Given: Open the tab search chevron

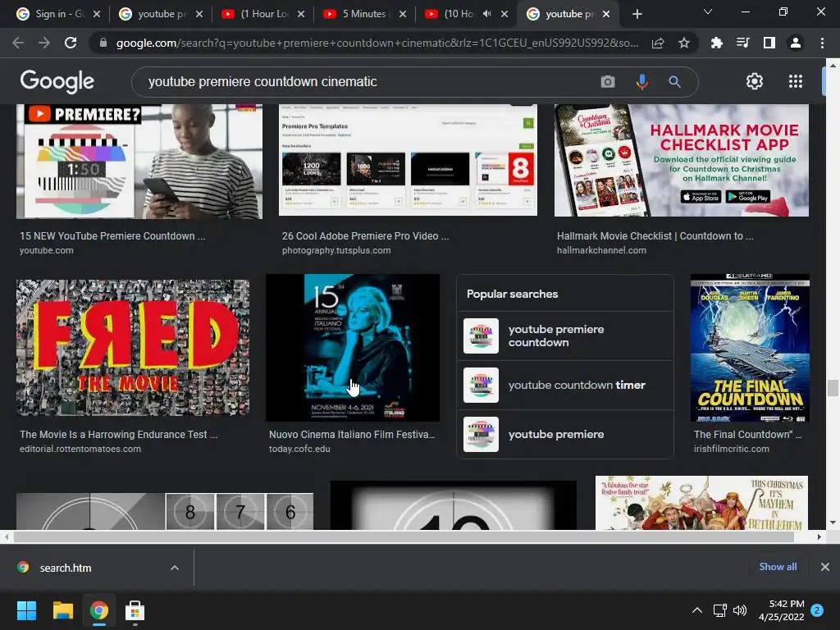Looking at the screenshot, I should pyautogui.click(x=708, y=11).
